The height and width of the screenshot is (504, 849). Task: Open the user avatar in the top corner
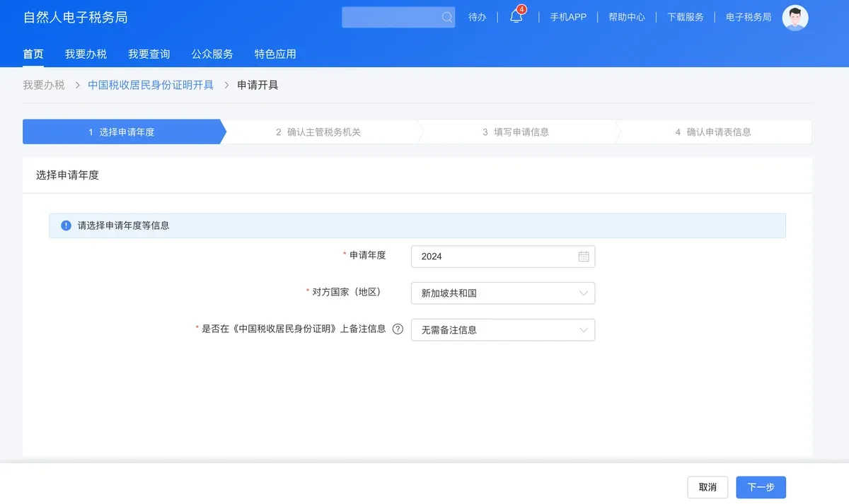click(x=795, y=18)
